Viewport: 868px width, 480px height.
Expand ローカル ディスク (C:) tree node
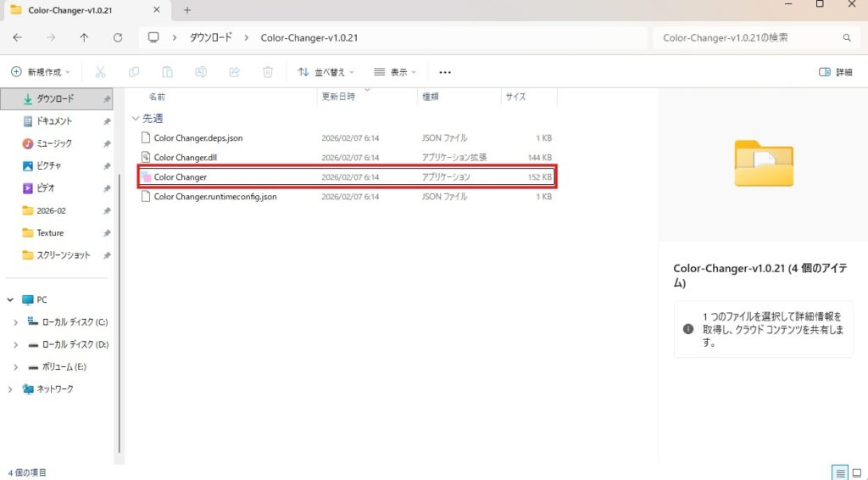15,322
